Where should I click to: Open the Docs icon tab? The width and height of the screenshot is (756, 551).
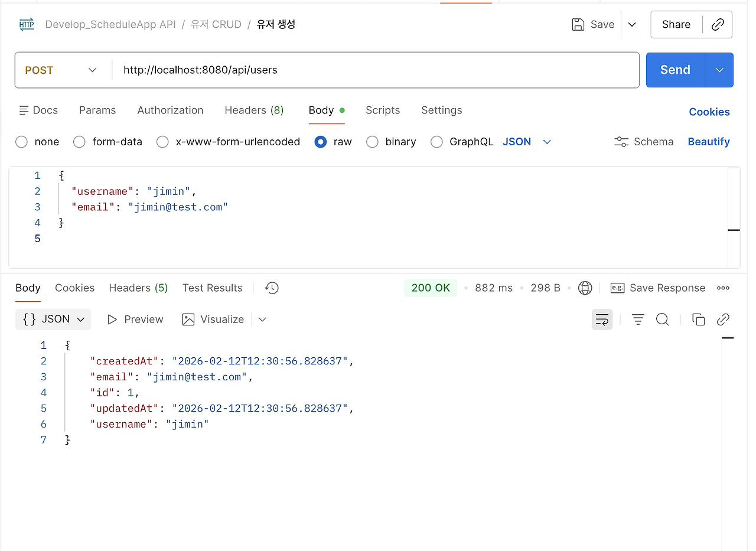point(38,110)
